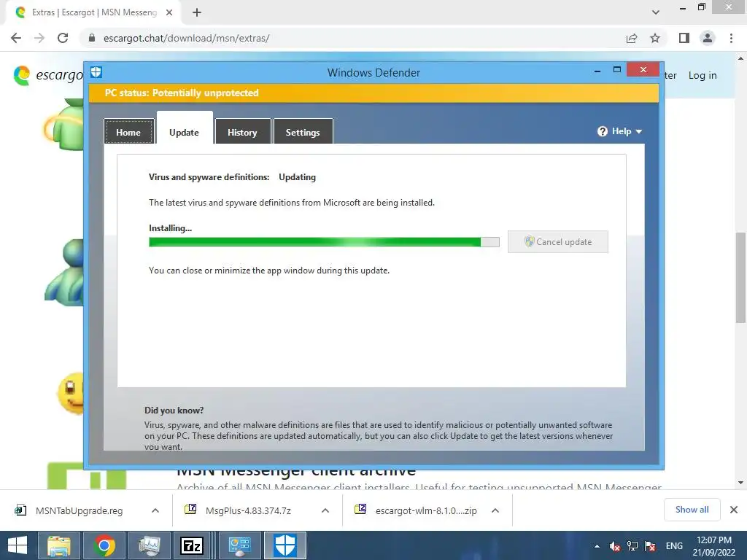747x560 pixels.
Task: Click the Chrome forward arrow
Action: [x=39, y=38]
